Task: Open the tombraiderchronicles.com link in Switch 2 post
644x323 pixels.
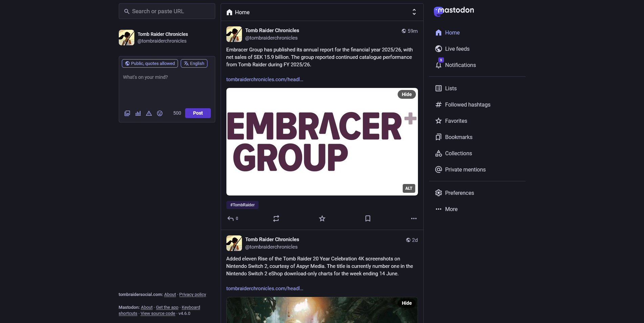Action: pos(265,289)
